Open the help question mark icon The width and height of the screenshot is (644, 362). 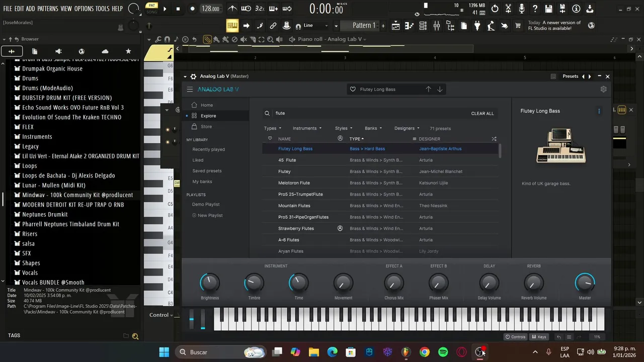coord(535,9)
